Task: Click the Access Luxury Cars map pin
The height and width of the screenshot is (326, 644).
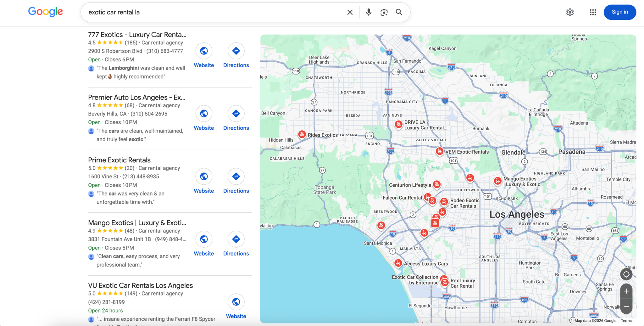Action: tap(398, 263)
